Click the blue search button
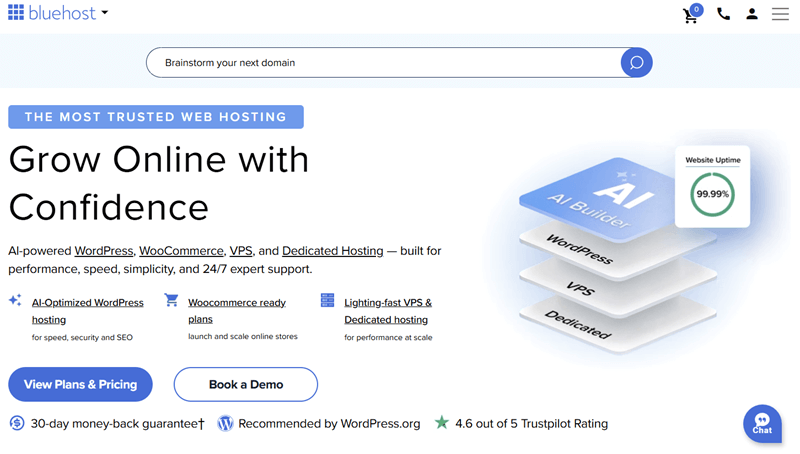800x454 pixels. [x=636, y=63]
